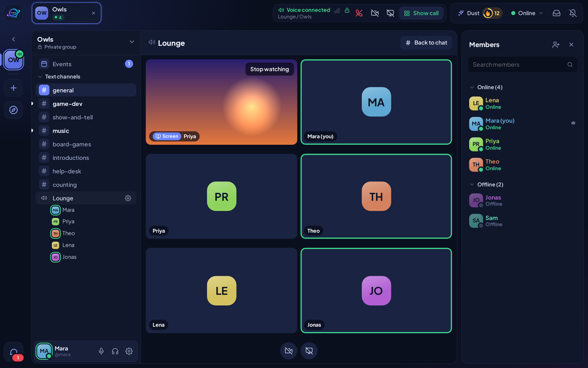588x368 pixels.
Task: Toggle screen share button below the video grid
Action: point(309,351)
